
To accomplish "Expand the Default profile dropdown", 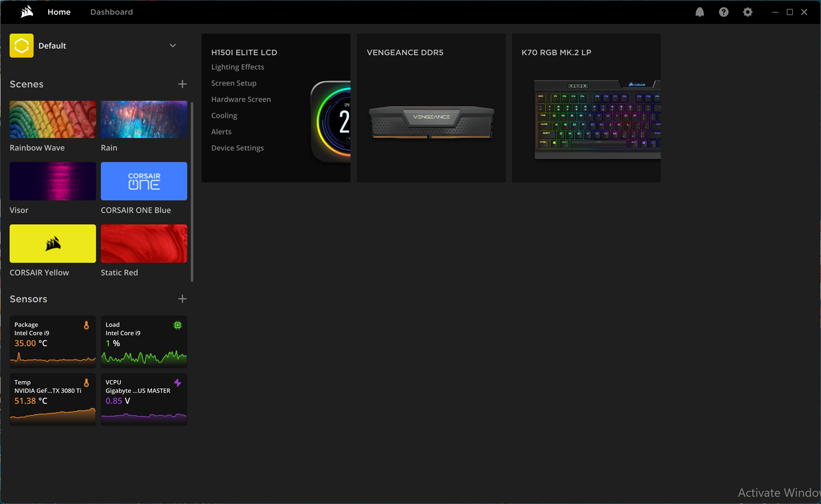I will tap(173, 46).
